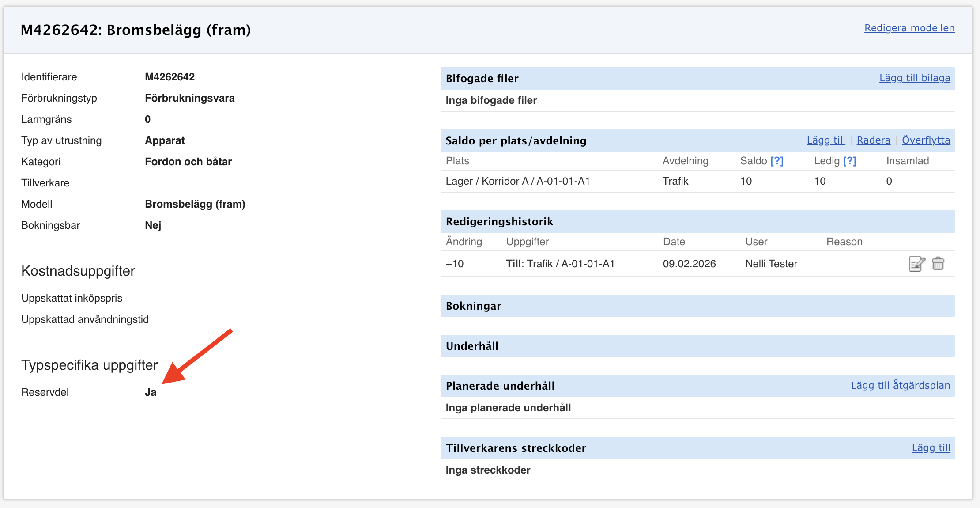Click the Reservdel value Ja

click(151, 392)
